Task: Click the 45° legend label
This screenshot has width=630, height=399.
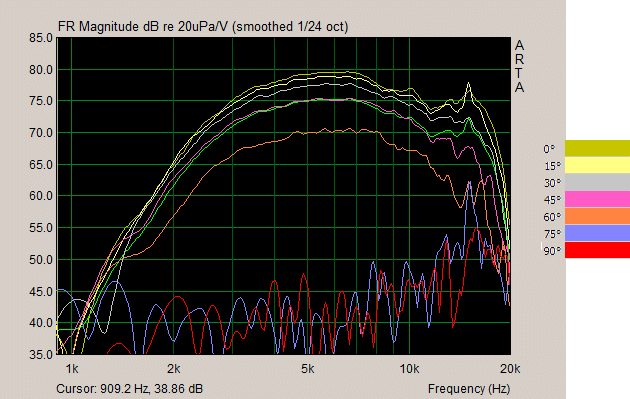Action: [x=552, y=200]
